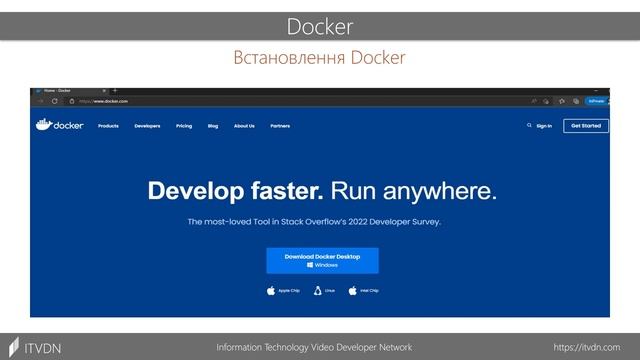Select the Home - Docker browser tab
The height and width of the screenshot is (360, 640).
[70, 91]
